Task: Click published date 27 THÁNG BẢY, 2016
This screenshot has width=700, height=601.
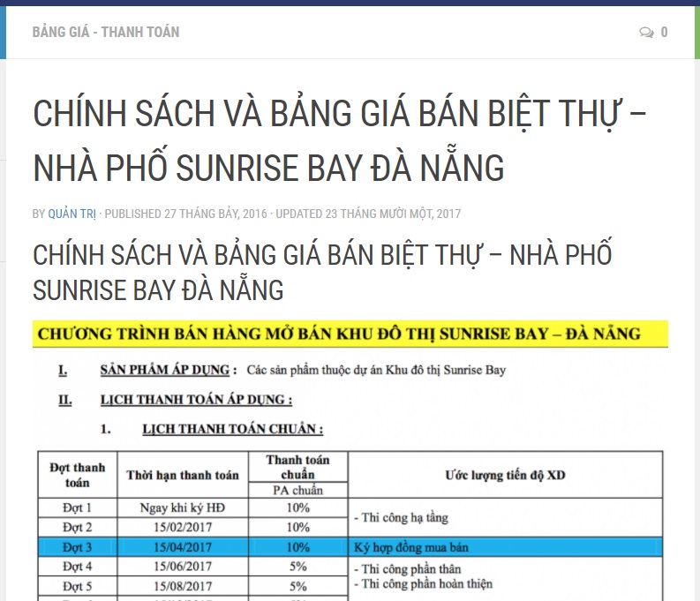Action: (215, 214)
